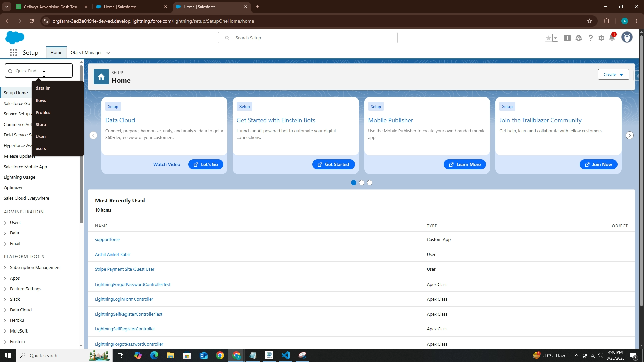The image size is (644, 362).
Task: Click the Global Actions plus icon
Action: [567, 38]
